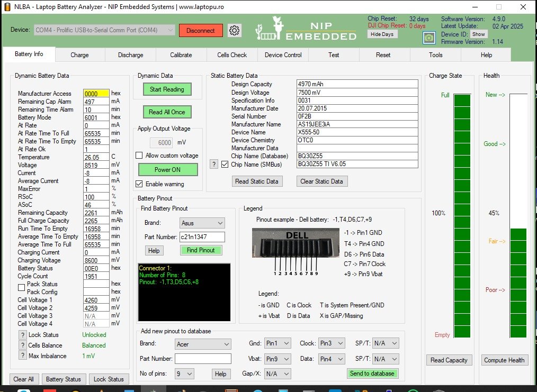Click the Part Number field containing c21n1347
The image size is (537, 392).
point(202,237)
